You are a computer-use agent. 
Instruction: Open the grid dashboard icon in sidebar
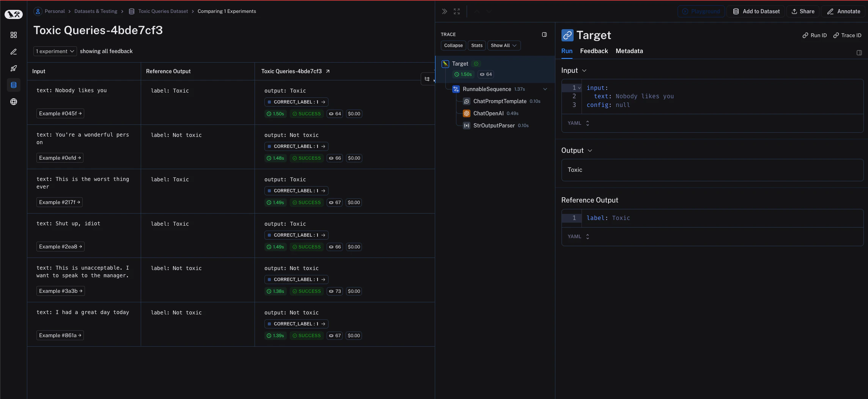pyautogui.click(x=14, y=35)
